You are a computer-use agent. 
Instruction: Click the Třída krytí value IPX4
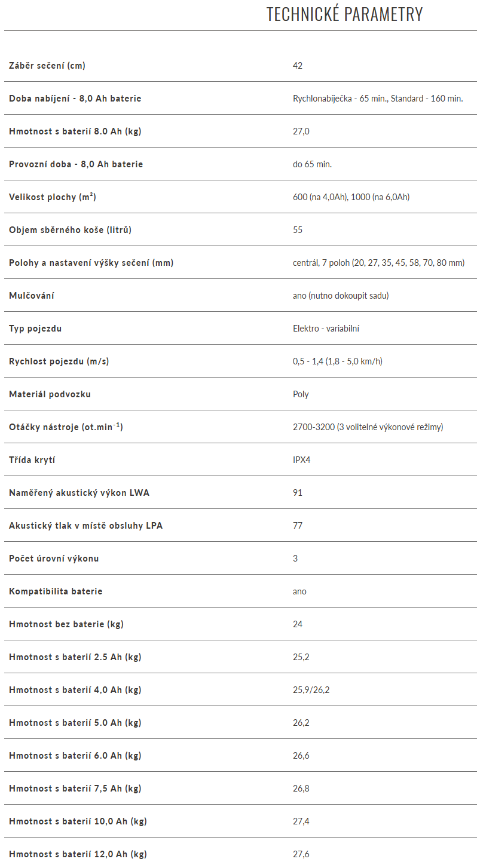[x=303, y=460]
